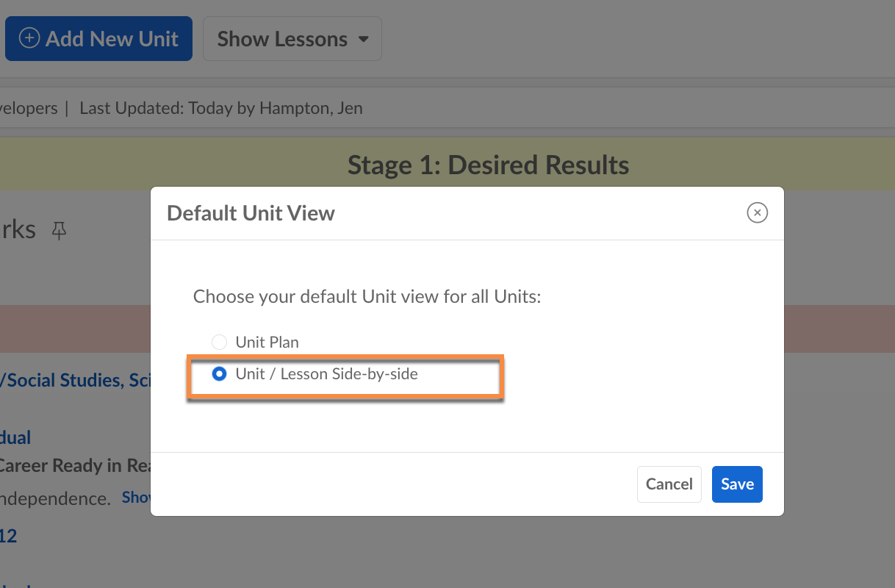Click the Last Updated by Hampton, Jen text
The image size is (895, 588).
click(x=220, y=109)
